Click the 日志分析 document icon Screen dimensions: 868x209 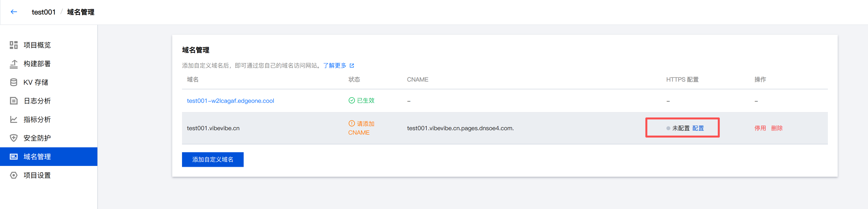pyautogui.click(x=14, y=101)
